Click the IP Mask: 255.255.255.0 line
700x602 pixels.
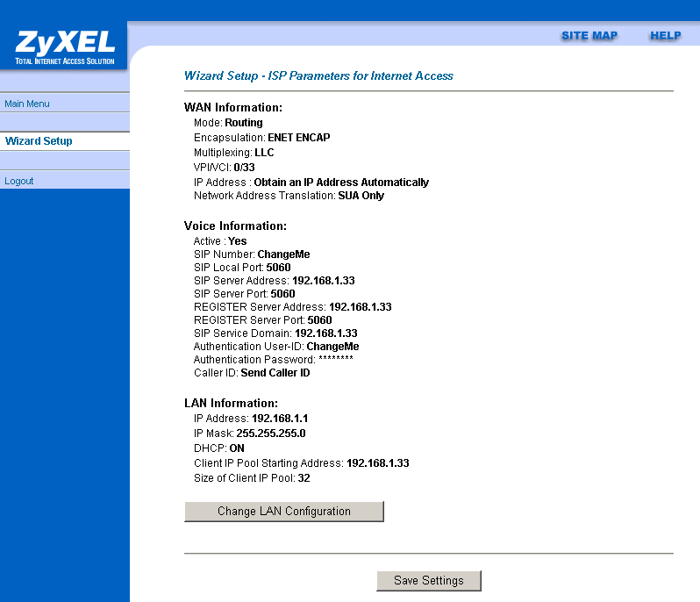249,434
